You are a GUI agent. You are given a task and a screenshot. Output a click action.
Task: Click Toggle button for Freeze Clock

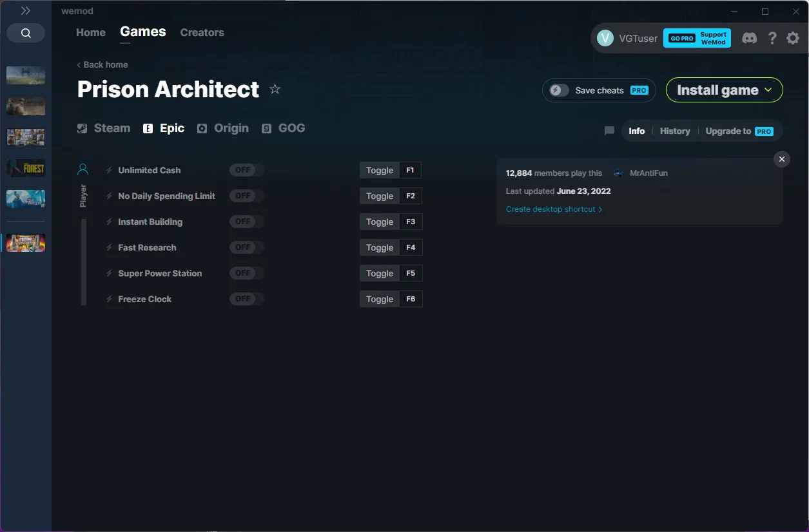(x=380, y=299)
